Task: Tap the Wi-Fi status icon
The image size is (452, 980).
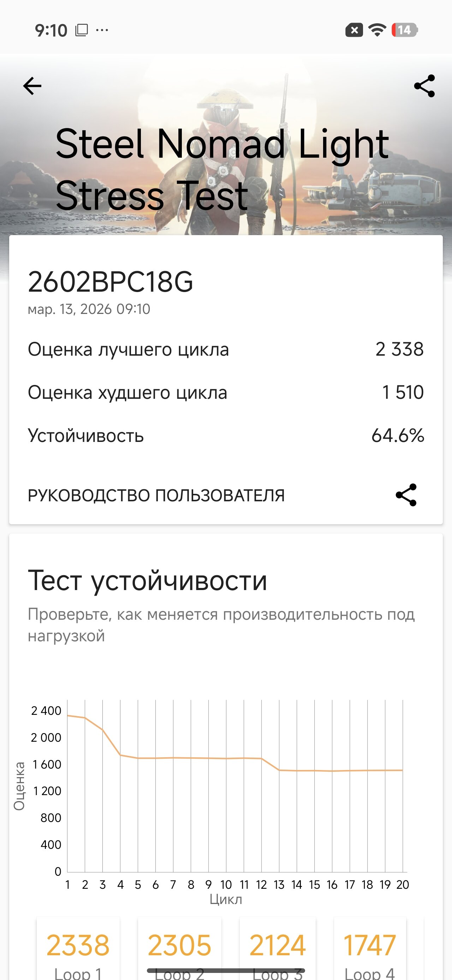Action: click(377, 30)
